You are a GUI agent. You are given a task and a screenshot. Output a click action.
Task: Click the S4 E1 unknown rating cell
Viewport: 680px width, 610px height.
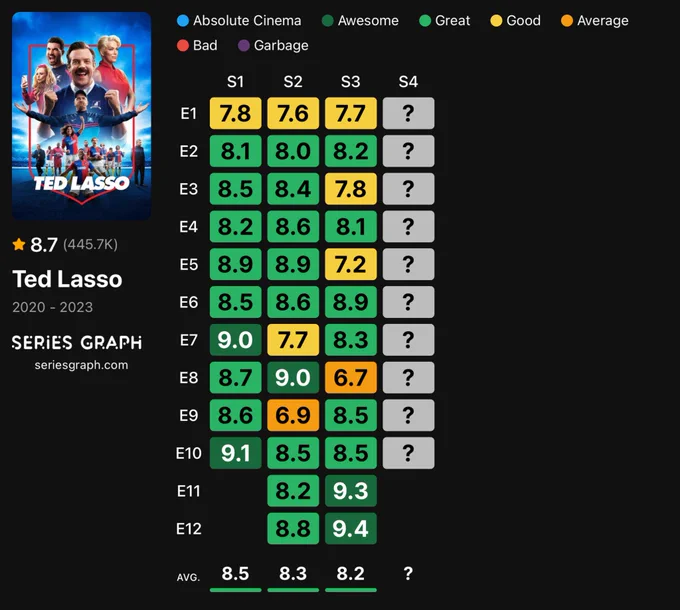click(409, 113)
